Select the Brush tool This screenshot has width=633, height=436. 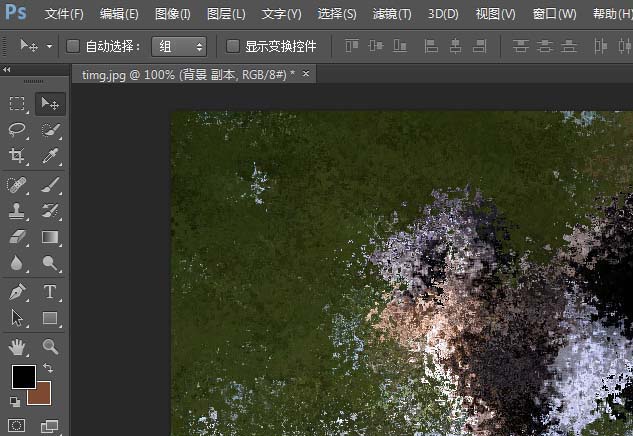point(50,185)
